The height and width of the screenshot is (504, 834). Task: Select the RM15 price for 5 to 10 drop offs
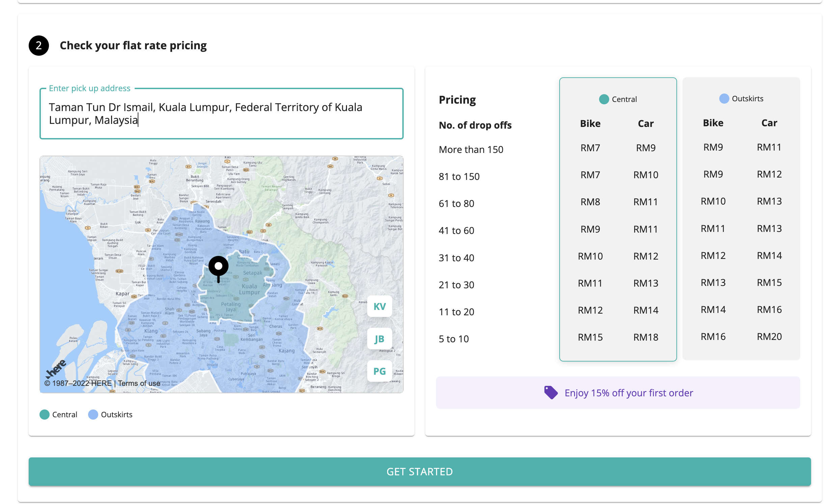590,337
